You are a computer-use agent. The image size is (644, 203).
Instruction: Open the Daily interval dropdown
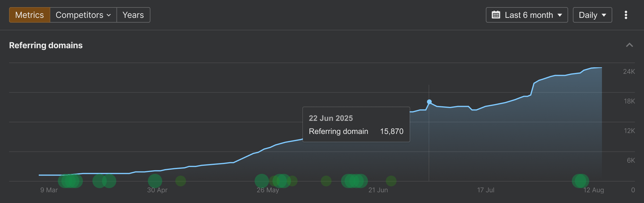592,15
